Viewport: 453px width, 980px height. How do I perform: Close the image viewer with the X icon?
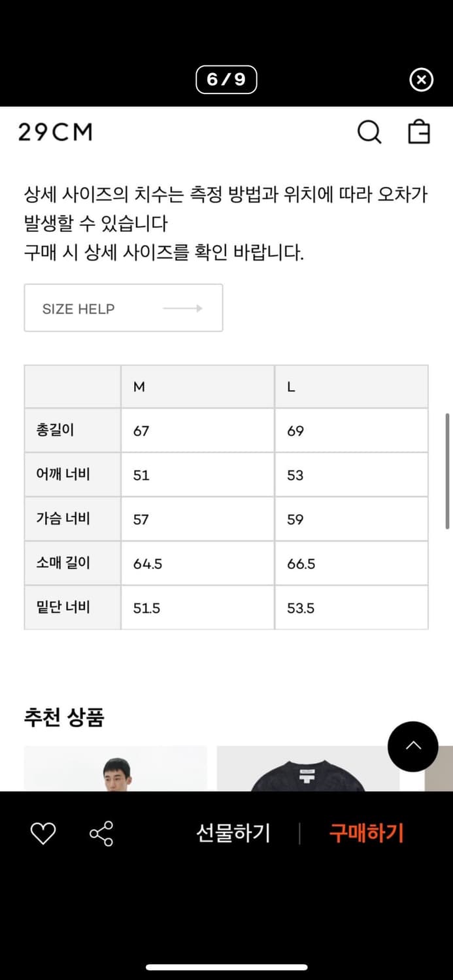422,80
